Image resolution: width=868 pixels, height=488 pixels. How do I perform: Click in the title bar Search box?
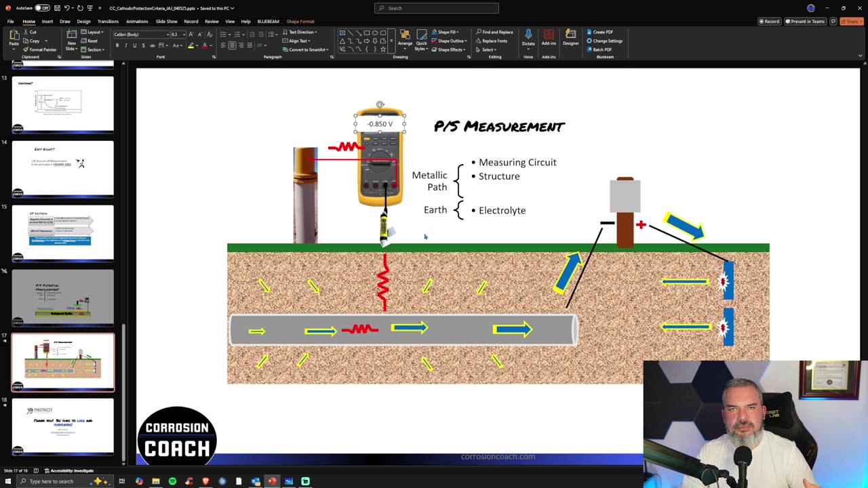tap(437, 8)
